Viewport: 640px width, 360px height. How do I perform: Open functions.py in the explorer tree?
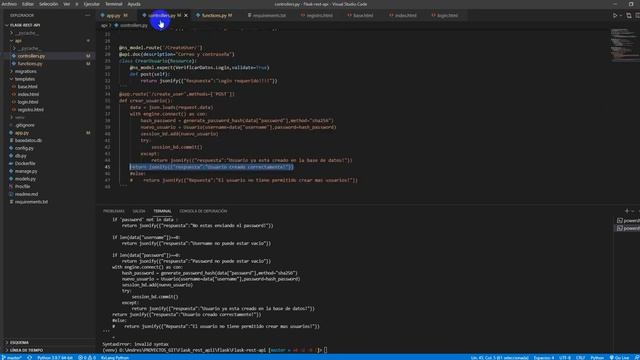pyautogui.click(x=30, y=64)
